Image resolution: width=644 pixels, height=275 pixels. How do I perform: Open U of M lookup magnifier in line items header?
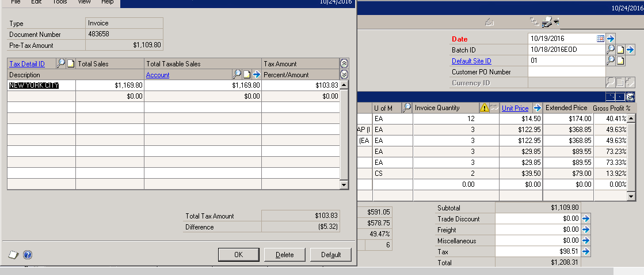pos(407,108)
